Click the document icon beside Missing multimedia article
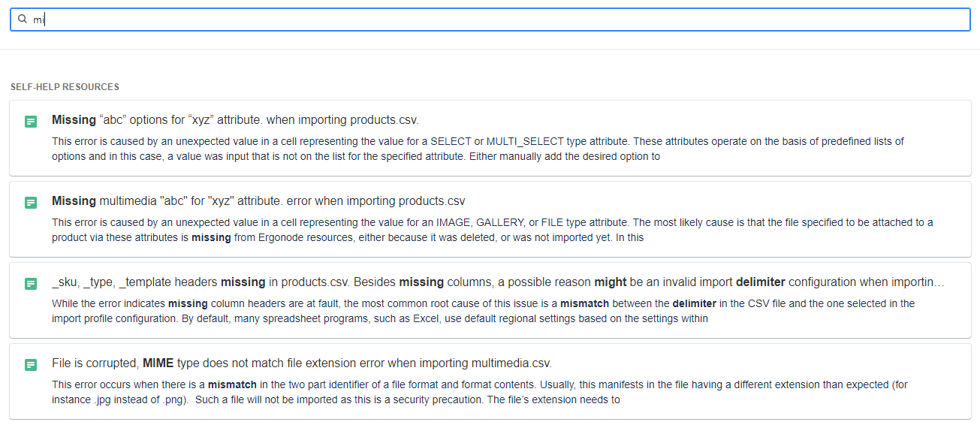The height and width of the screenshot is (428, 980). 31,203
